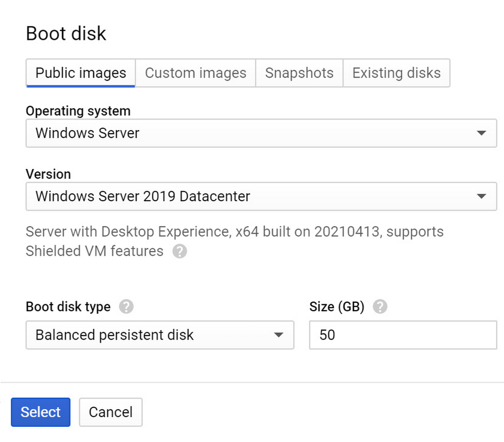Click the Boot disk type label
This screenshot has height=442, width=504.
pyautogui.click(x=68, y=307)
